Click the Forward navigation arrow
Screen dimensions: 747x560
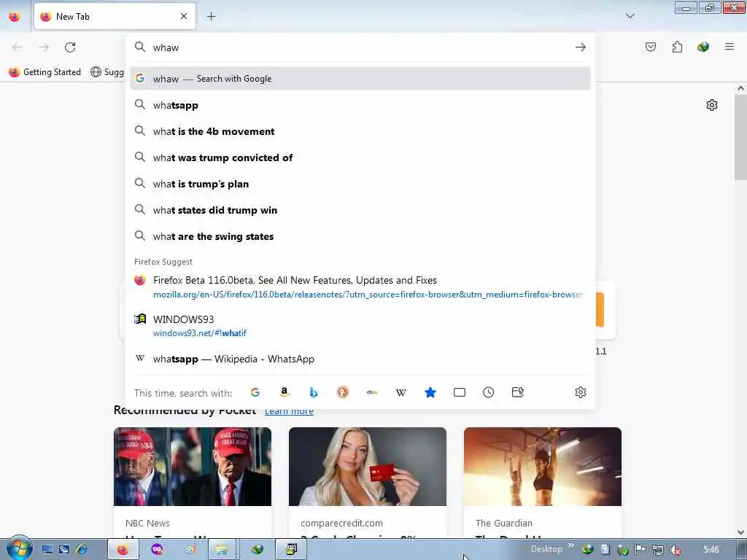44,47
